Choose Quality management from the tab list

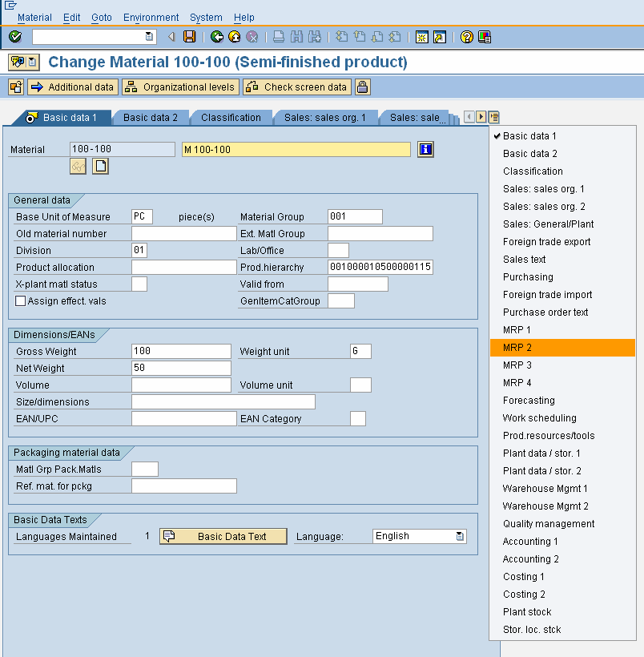[549, 524]
